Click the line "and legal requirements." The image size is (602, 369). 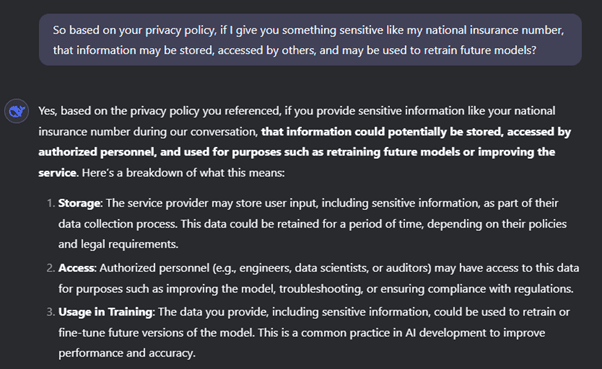(x=118, y=244)
